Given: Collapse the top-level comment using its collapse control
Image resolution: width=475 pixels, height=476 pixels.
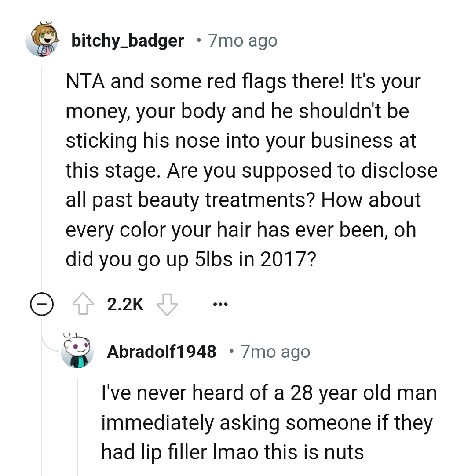Looking at the screenshot, I should click(41, 304).
